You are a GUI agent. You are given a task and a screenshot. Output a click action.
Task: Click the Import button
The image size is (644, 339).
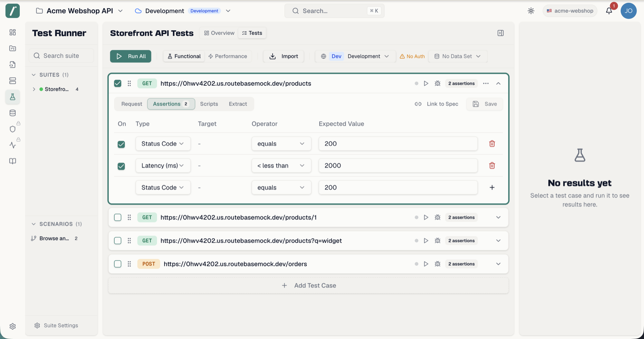(x=284, y=56)
